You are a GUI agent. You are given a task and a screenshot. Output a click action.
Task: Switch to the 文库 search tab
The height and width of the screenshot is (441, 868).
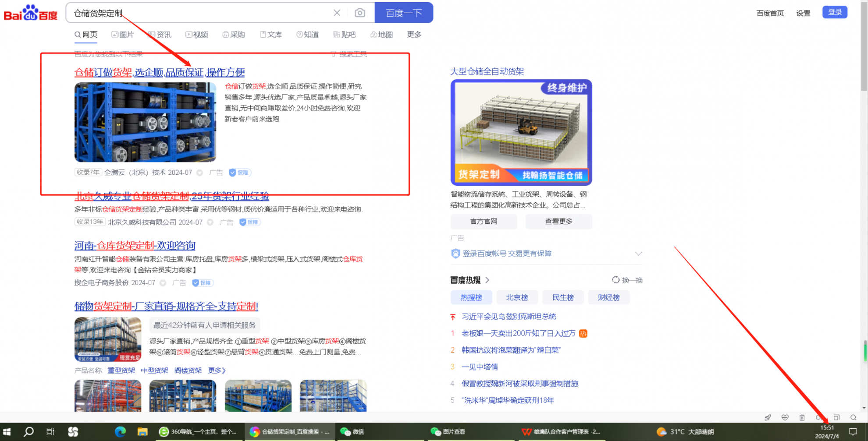(271, 34)
